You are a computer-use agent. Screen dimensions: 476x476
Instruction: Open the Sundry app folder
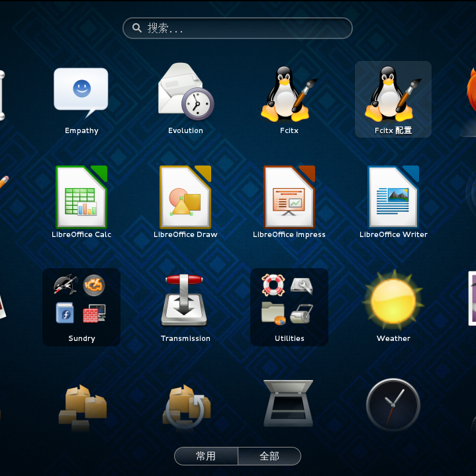pos(81,307)
